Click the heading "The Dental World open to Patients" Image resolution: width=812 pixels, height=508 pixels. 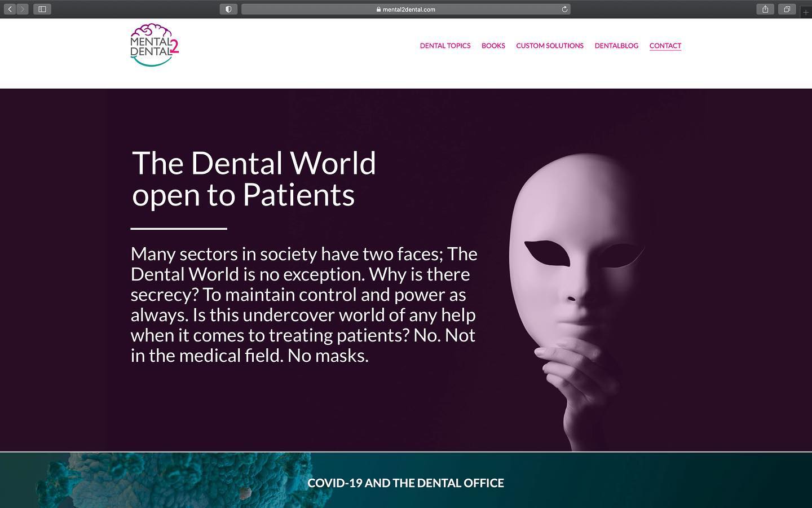(x=254, y=178)
